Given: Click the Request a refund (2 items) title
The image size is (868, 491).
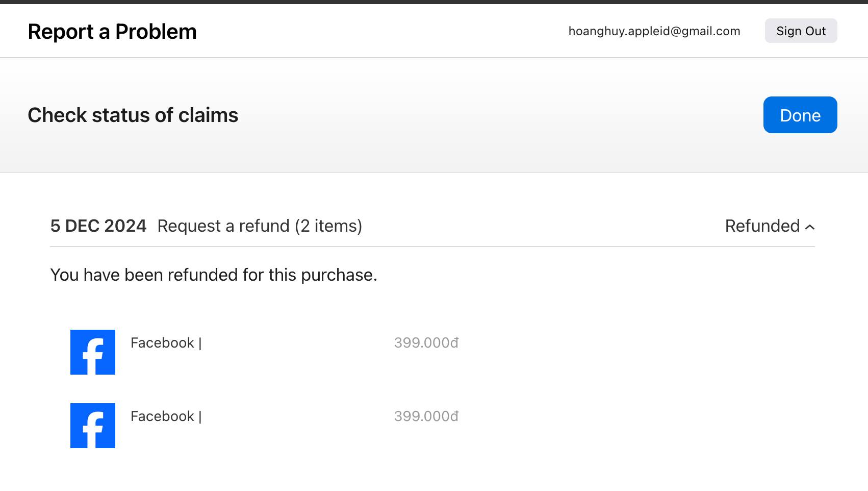Looking at the screenshot, I should (x=260, y=226).
